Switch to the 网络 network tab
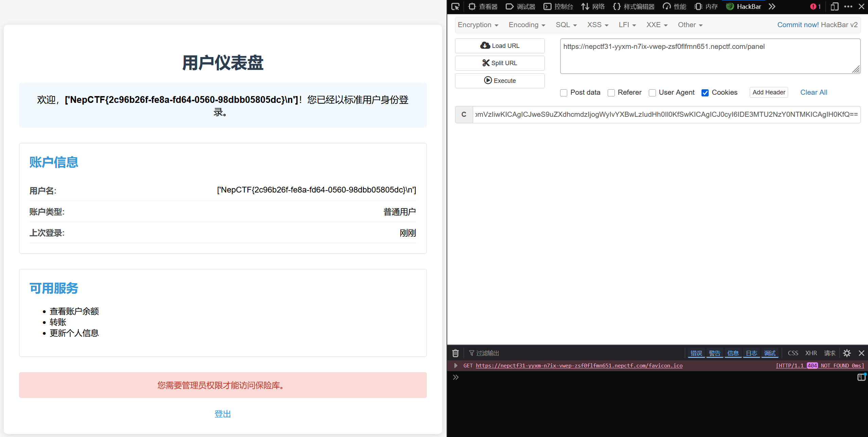The width and height of the screenshot is (868, 437). click(x=593, y=6)
